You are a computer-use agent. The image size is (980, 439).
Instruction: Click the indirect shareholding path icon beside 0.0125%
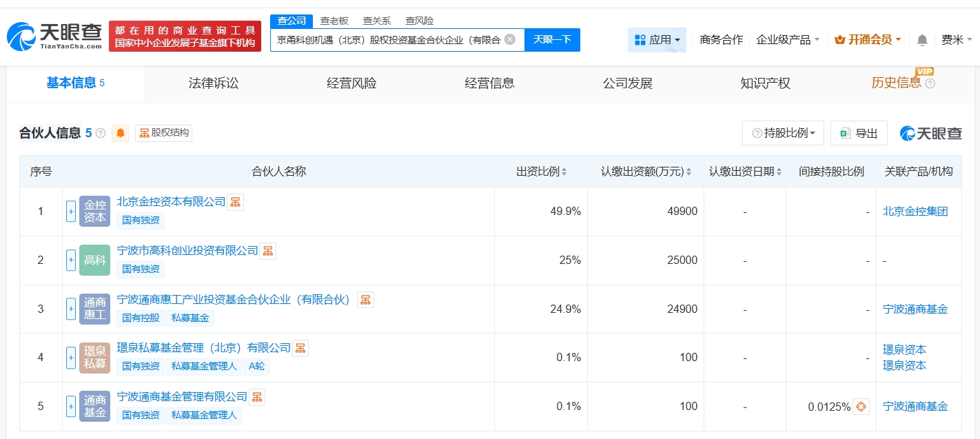(x=861, y=407)
